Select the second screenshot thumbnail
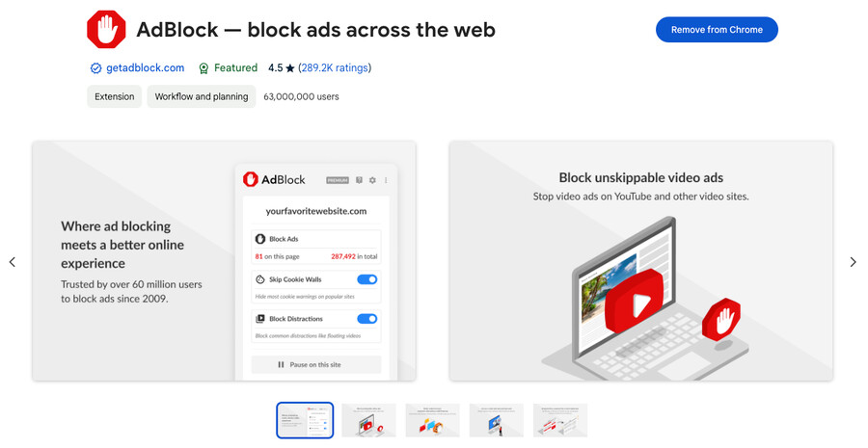Screen dimensions: 868x448 [368, 420]
